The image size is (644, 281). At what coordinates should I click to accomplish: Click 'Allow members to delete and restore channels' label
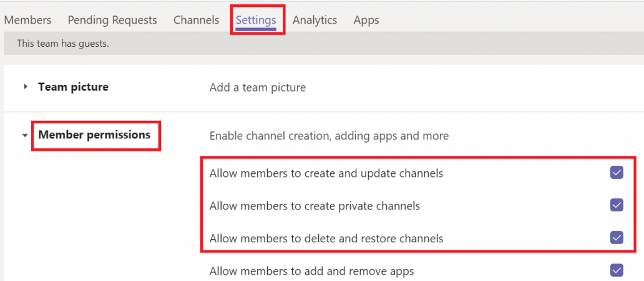326,238
